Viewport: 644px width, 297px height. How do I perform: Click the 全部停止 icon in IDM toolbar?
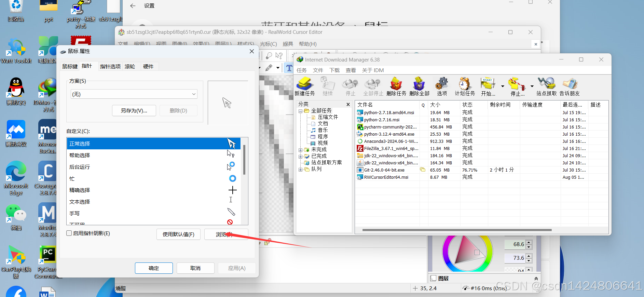pos(373,86)
